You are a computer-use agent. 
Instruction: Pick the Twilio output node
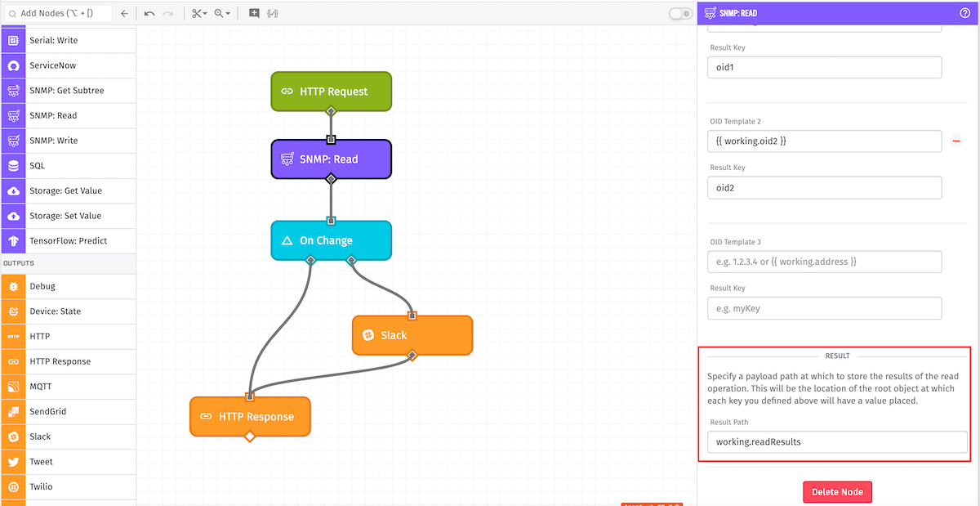tap(68, 486)
